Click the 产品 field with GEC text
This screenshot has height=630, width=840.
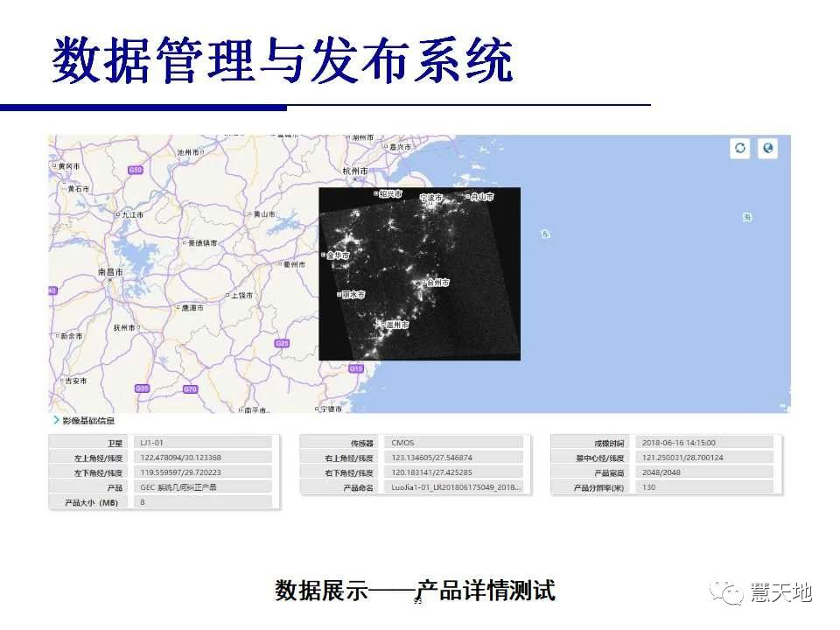pos(203,487)
